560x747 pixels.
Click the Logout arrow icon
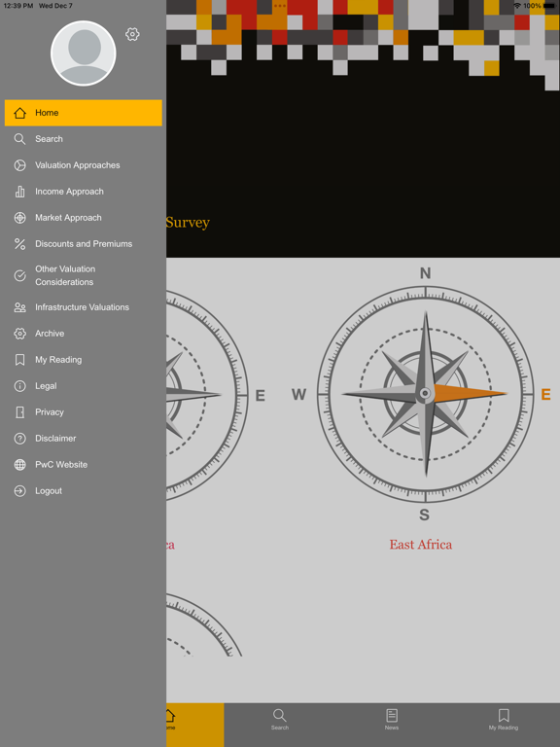[x=19, y=490]
